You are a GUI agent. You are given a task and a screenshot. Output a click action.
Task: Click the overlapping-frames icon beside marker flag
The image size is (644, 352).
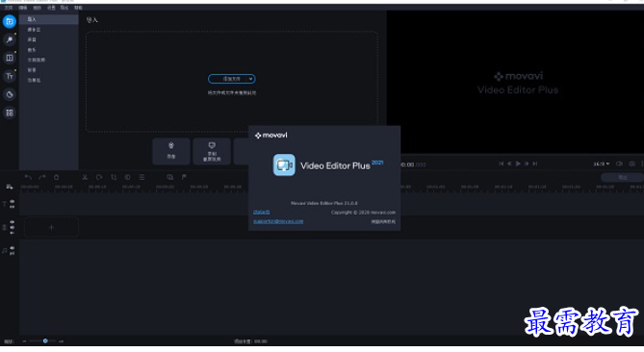(x=170, y=177)
